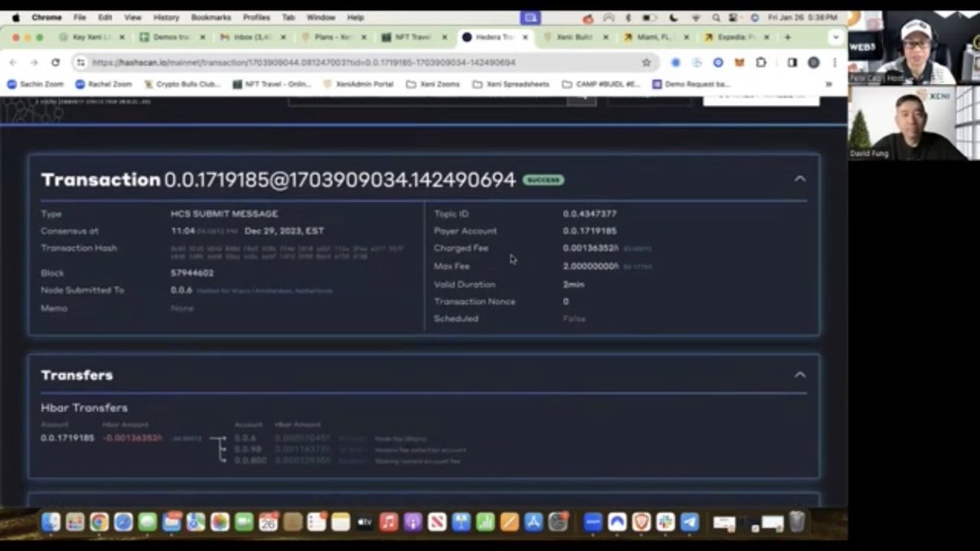Open the MetaMask fox extension

click(x=739, y=62)
